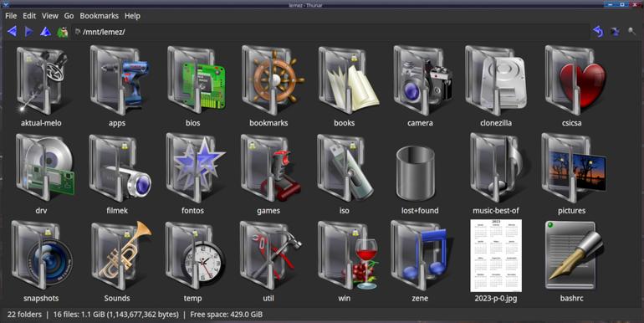
Task: Reload the folder with curved arrow icon
Action: pyautogui.click(x=598, y=31)
